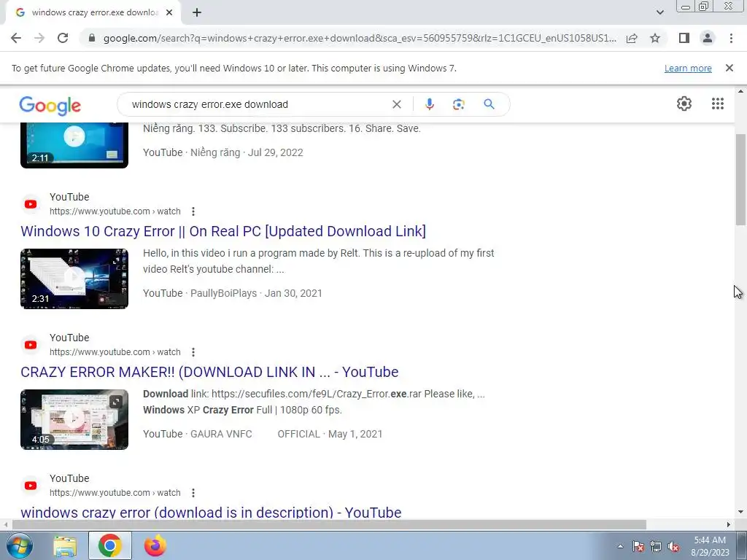Image resolution: width=747 pixels, height=560 pixels.
Task: Open a new tab with the plus button
Action: [197, 12]
